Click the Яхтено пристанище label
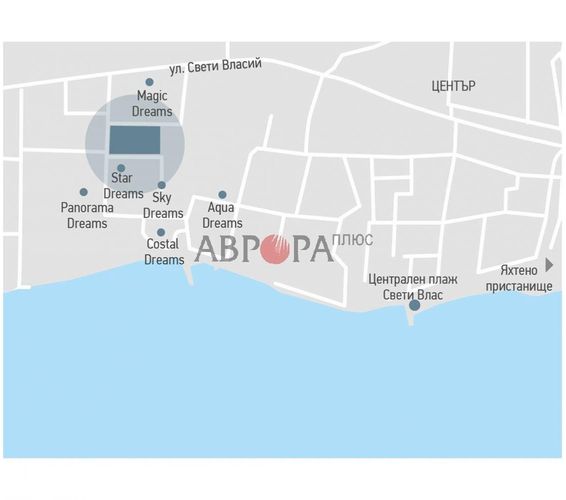 [519, 278]
